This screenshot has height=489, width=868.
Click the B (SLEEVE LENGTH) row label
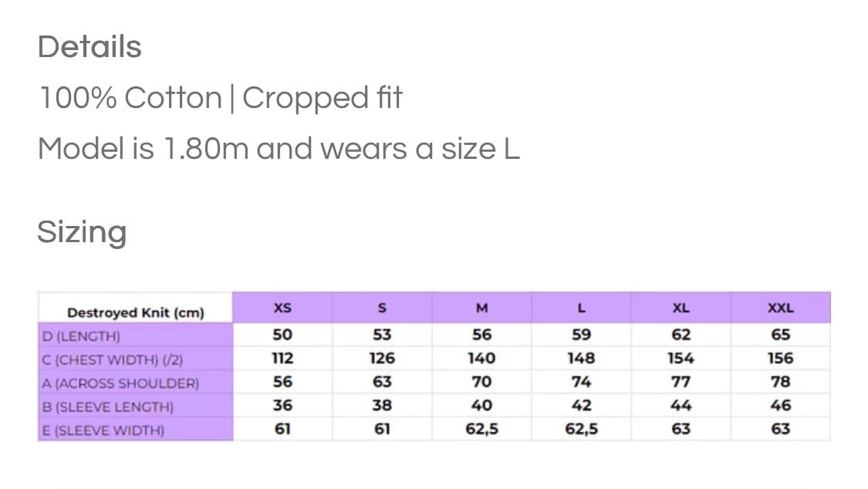point(108,406)
